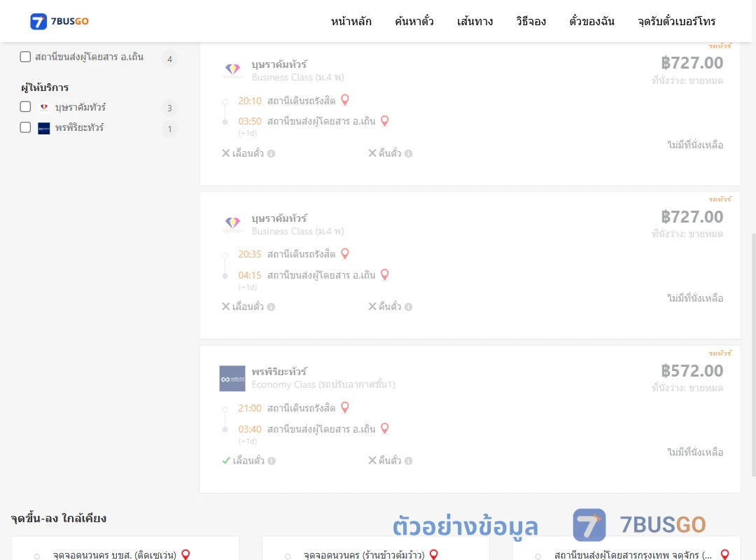The image size is (756, 560).
Task: Click X mark beside เลื่อนตั๋ว on 20:10 trip
Action: click(225, 153)
